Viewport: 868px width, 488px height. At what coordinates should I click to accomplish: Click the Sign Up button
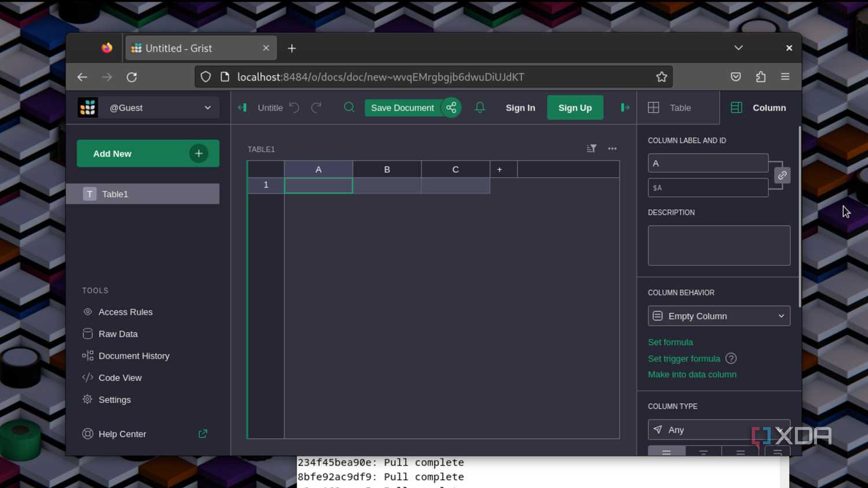pos(575,108)
